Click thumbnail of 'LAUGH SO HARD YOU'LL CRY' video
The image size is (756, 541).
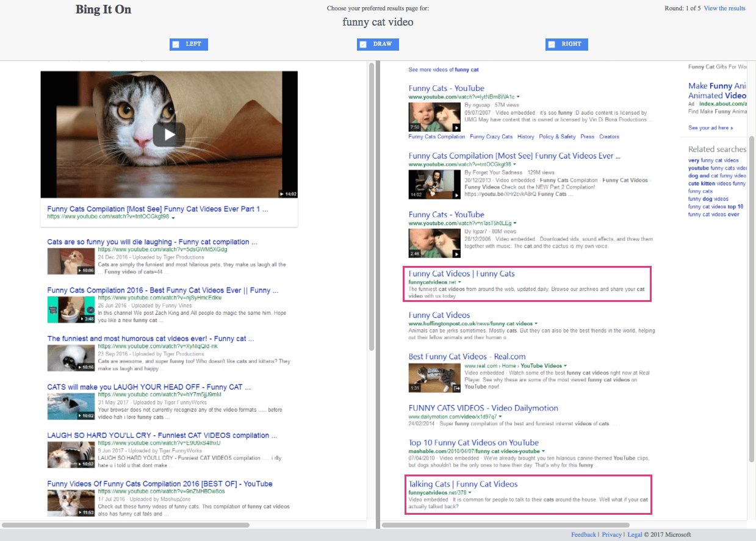pyautogui.click(x=71, y=454)
